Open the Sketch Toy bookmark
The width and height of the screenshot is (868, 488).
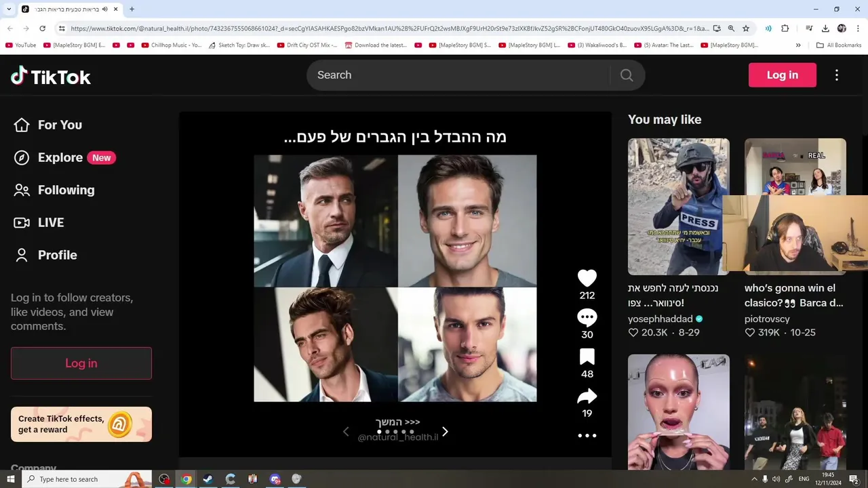pos(239,45)
